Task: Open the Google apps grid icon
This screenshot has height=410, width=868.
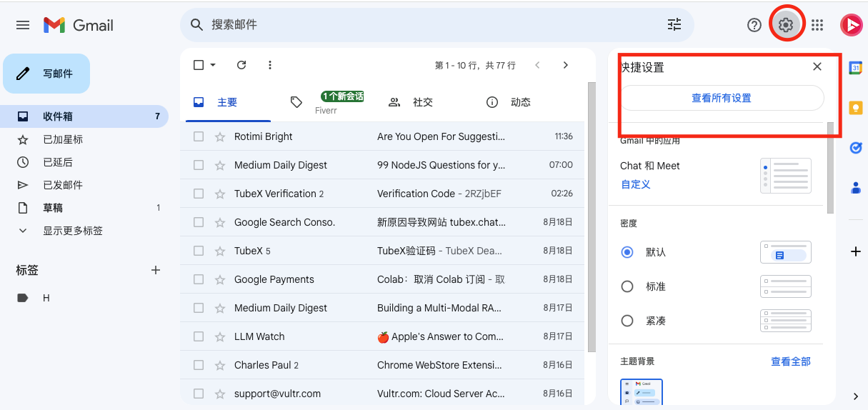Action: (x=817, y=25)
